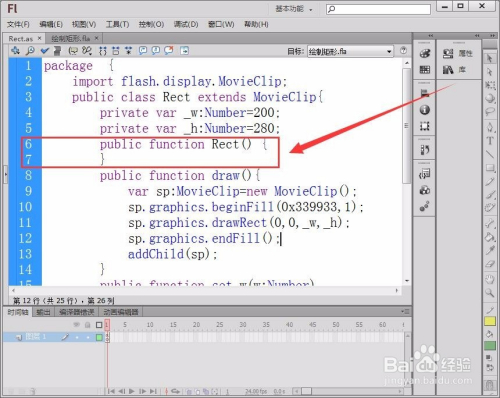Switch to the 绘制矩形.fla tab

(70, 38)
